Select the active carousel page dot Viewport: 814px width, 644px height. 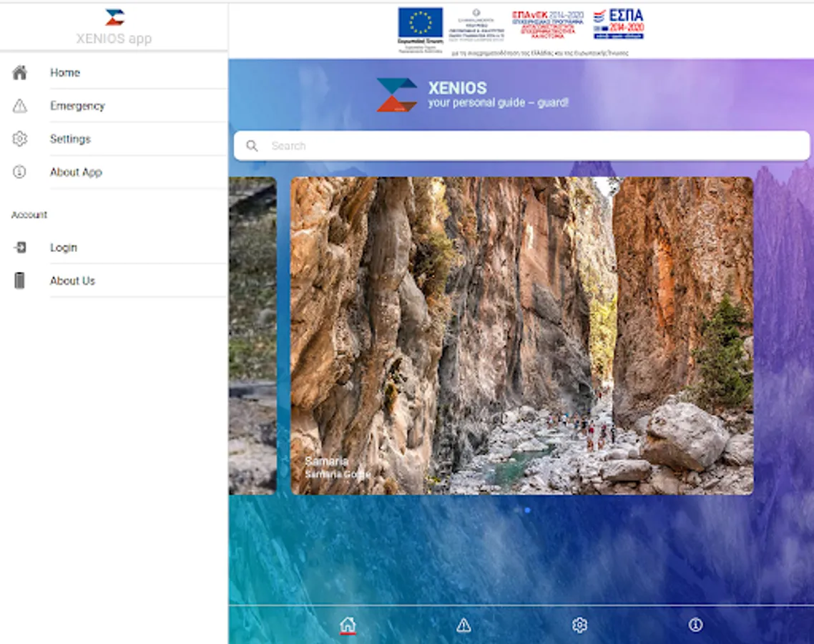click(527, 510)
